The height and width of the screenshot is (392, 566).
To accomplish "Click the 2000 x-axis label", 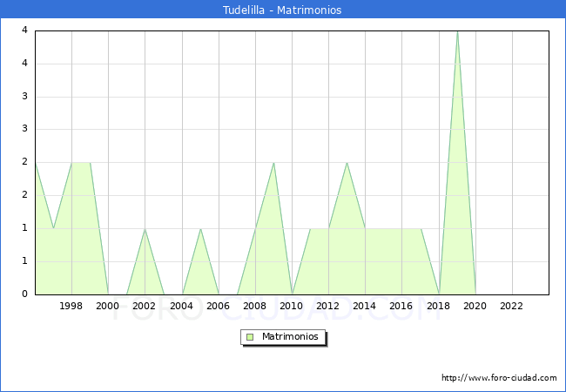I will click(108, 306).
